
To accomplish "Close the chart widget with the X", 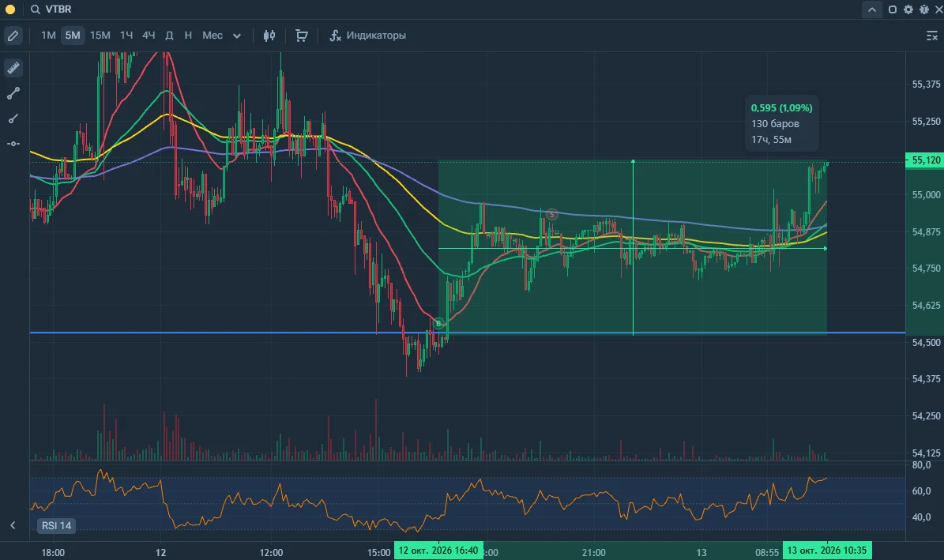I will 938,9.
